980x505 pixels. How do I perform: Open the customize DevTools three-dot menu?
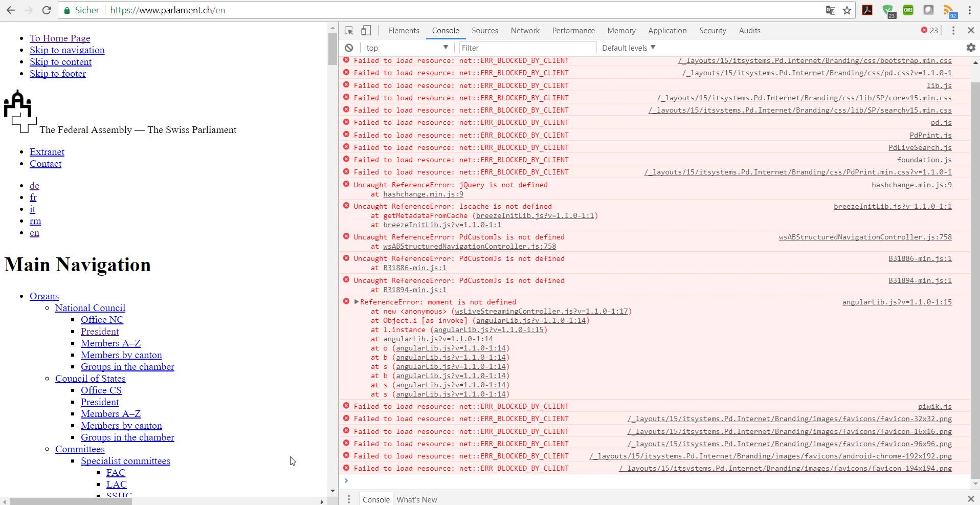952,30
